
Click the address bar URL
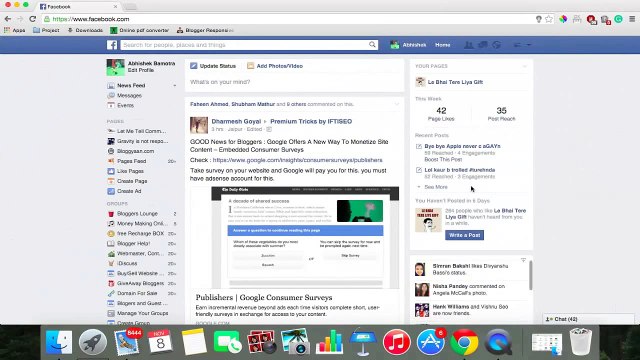[91, 19]
